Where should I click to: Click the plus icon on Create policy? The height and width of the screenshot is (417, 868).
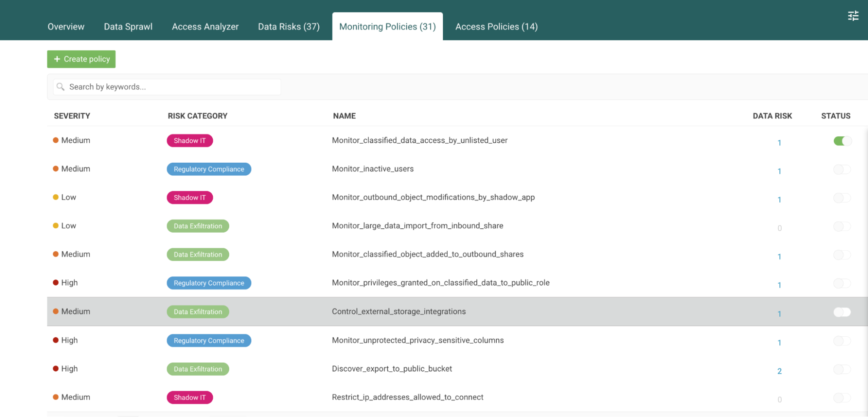pyautogui.click(x=57, y=59)
